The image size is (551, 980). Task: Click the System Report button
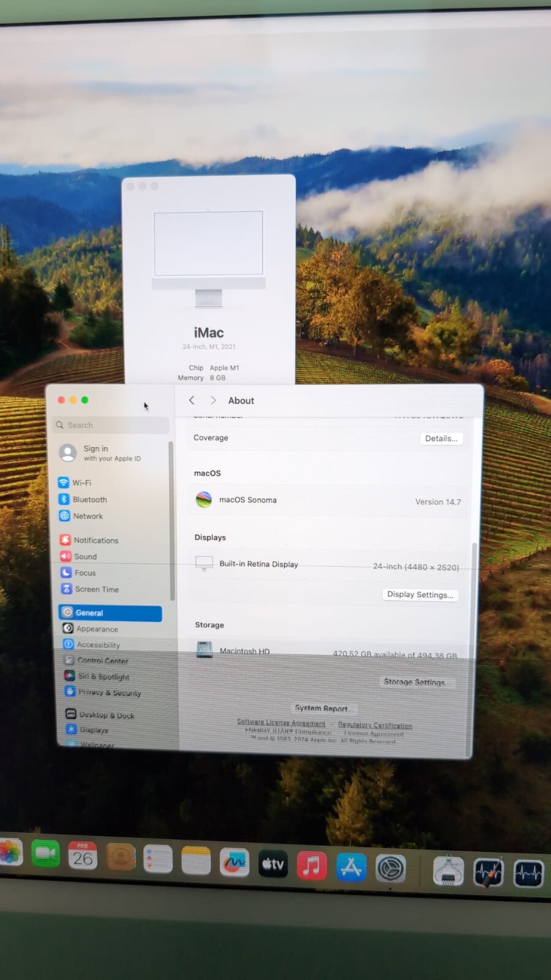(x=322, y=708)
